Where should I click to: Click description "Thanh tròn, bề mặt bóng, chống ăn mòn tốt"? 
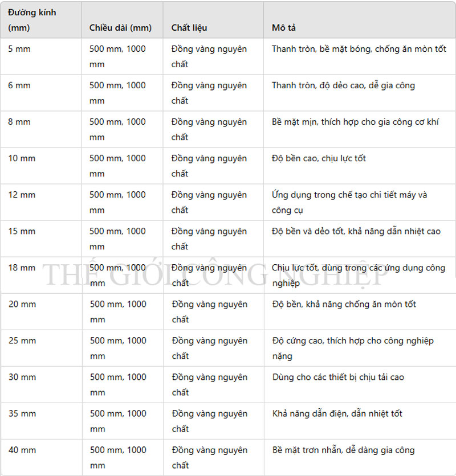pos(359,49)
